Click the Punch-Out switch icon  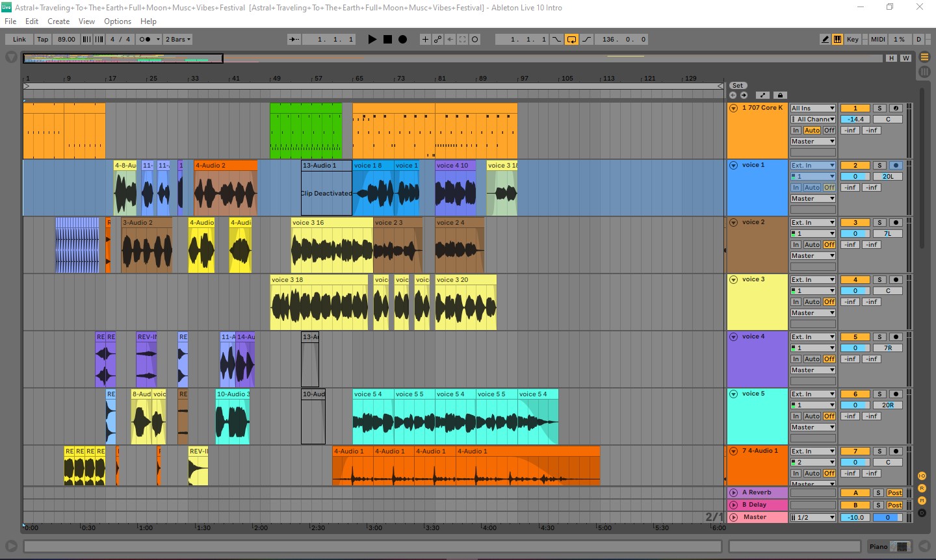(586, 40)
